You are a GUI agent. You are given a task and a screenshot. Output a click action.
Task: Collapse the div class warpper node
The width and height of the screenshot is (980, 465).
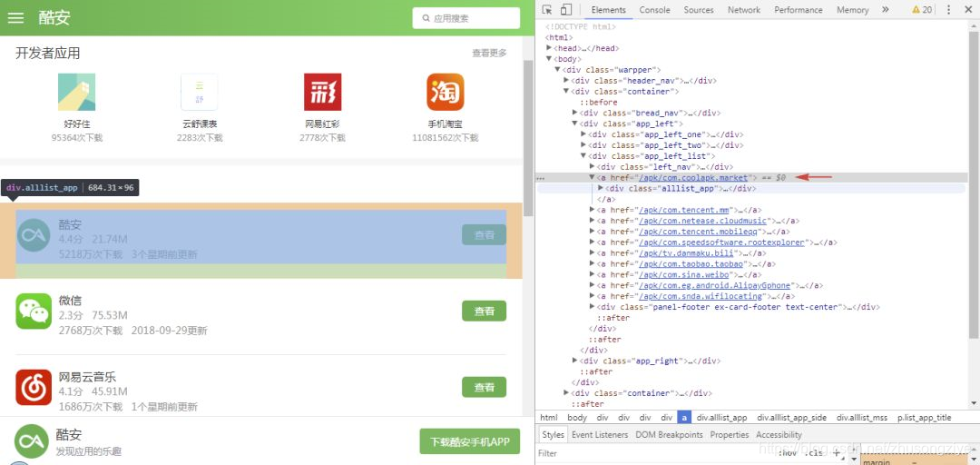click(557, 69)
